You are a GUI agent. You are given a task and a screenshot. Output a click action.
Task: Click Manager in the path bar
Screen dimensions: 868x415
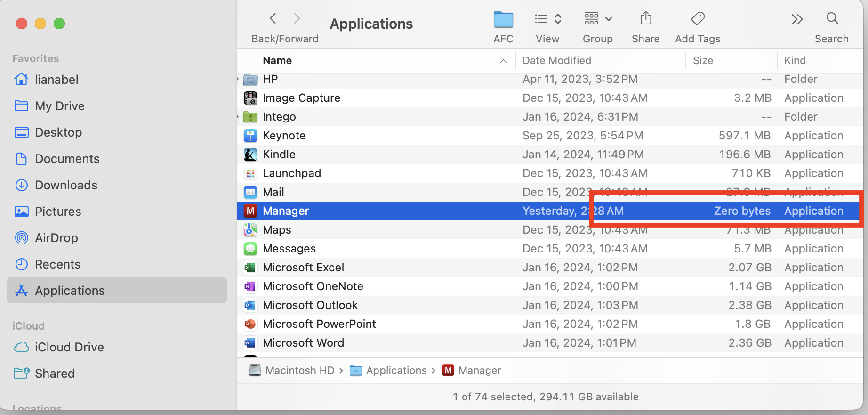[x=472, y=371]
